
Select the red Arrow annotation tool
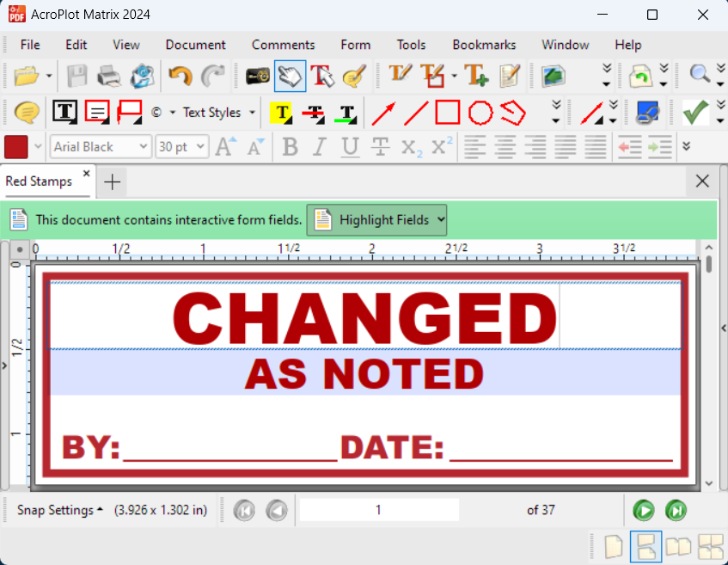[383, 113]
